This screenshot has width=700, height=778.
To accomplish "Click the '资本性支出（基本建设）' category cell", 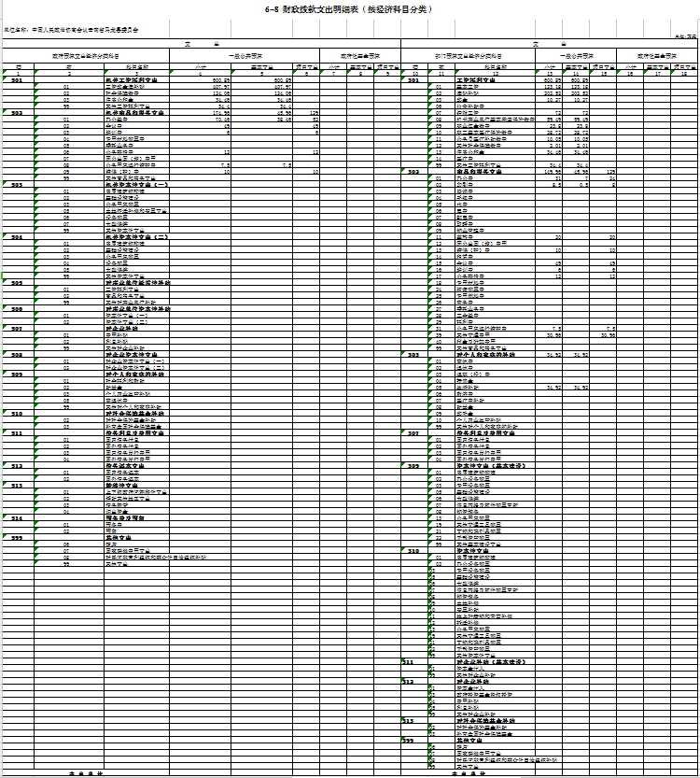I will click(490, 464).
